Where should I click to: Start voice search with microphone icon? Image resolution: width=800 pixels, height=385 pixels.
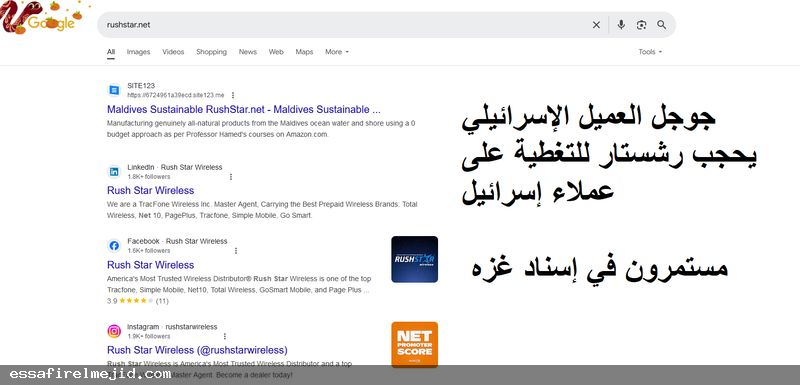(621, 24)
